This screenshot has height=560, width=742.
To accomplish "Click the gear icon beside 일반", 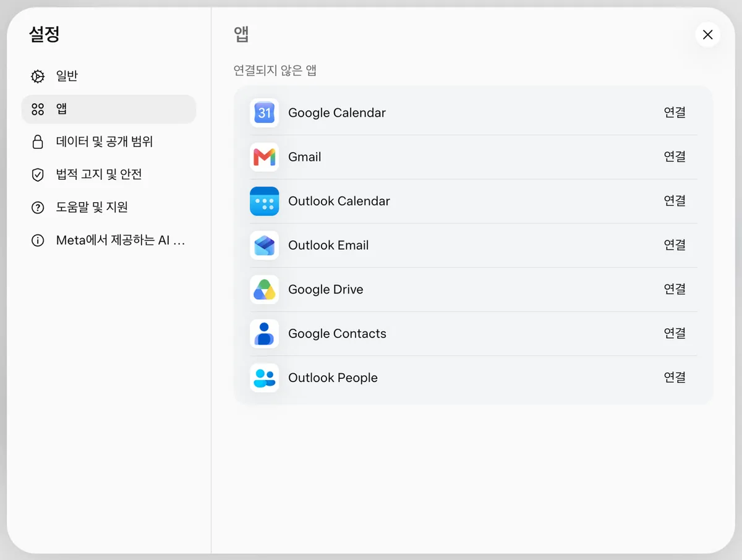I will click(38, 77).
